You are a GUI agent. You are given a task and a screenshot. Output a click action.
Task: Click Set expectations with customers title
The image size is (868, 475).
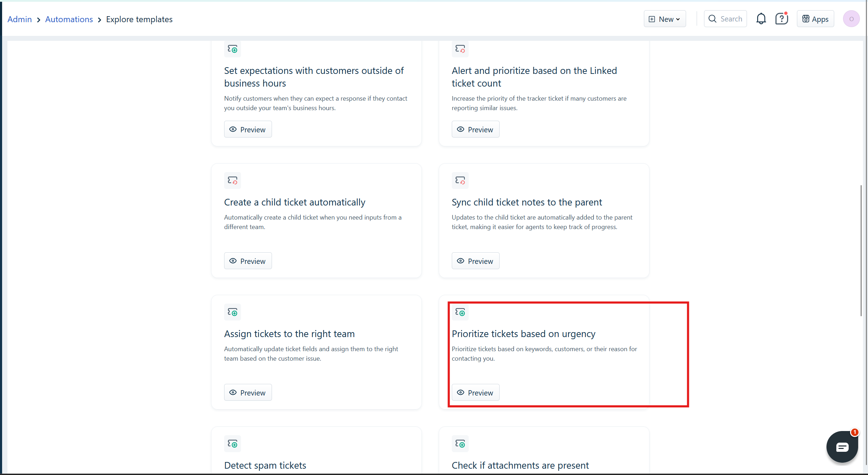click(x=314, y=77)
